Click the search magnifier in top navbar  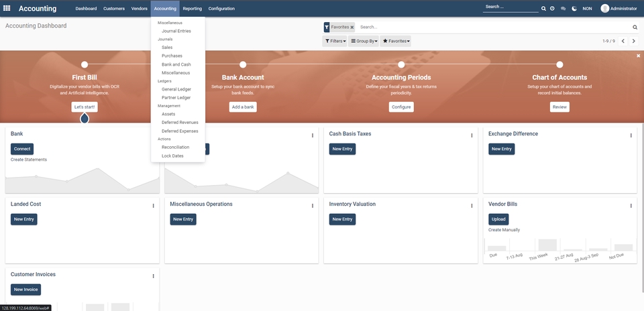543,9
